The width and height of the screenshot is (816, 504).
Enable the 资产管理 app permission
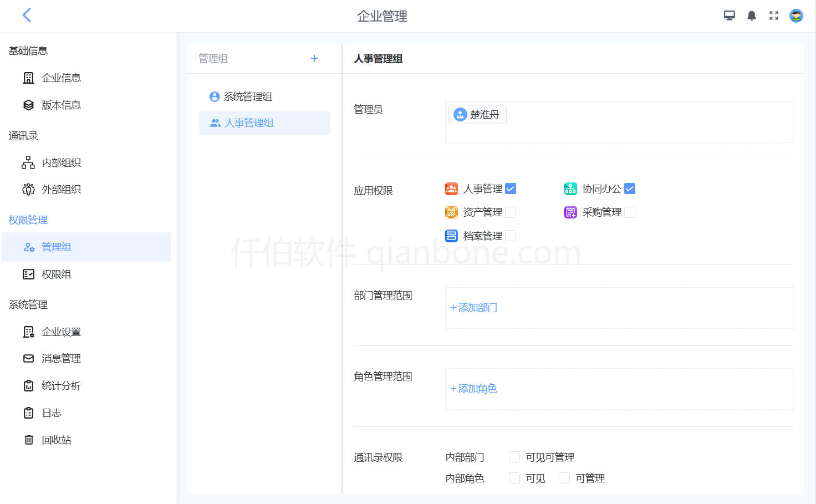click(511, 212)
